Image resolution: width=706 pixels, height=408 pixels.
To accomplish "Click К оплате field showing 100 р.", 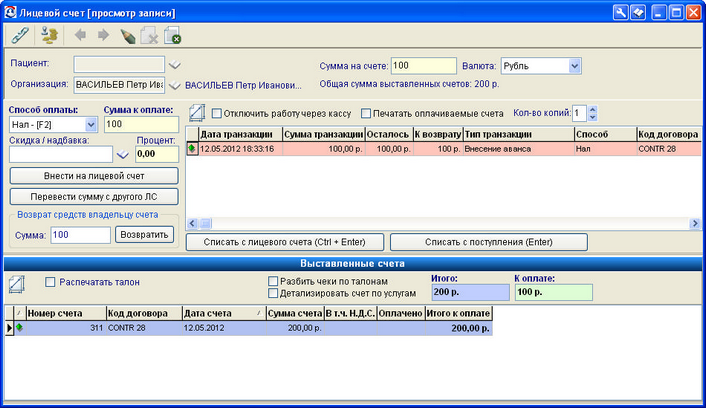I will click(x=553, y=292).
